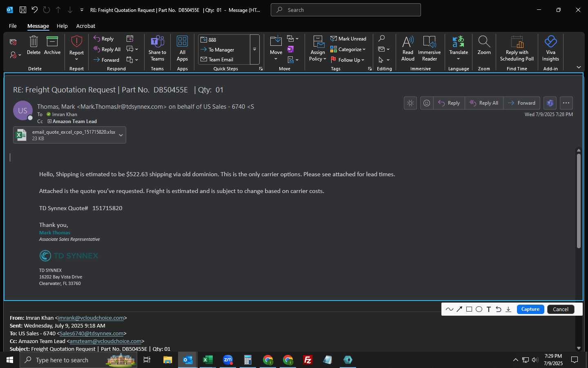The image size is (588, 368).
Task: Switch to the Message tab
Action: click(x=38, y=26)
